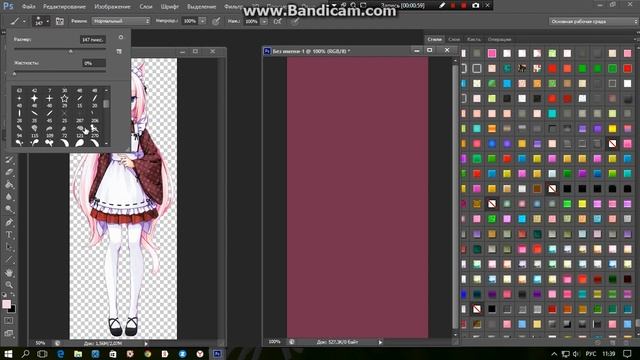The image size is (640, 360).
Task: Open the Шрифт menu
Action: (169, 7)
